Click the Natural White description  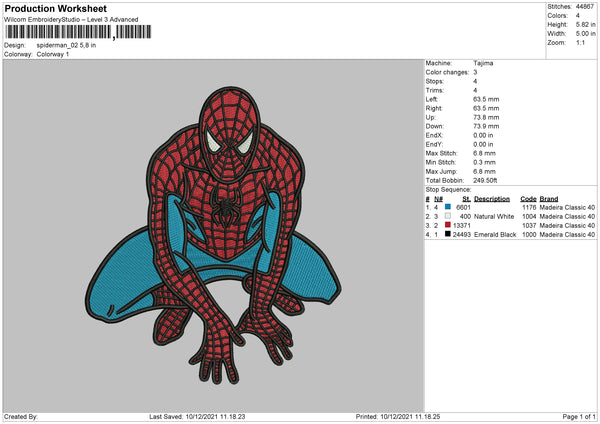(x=494, y=217)
